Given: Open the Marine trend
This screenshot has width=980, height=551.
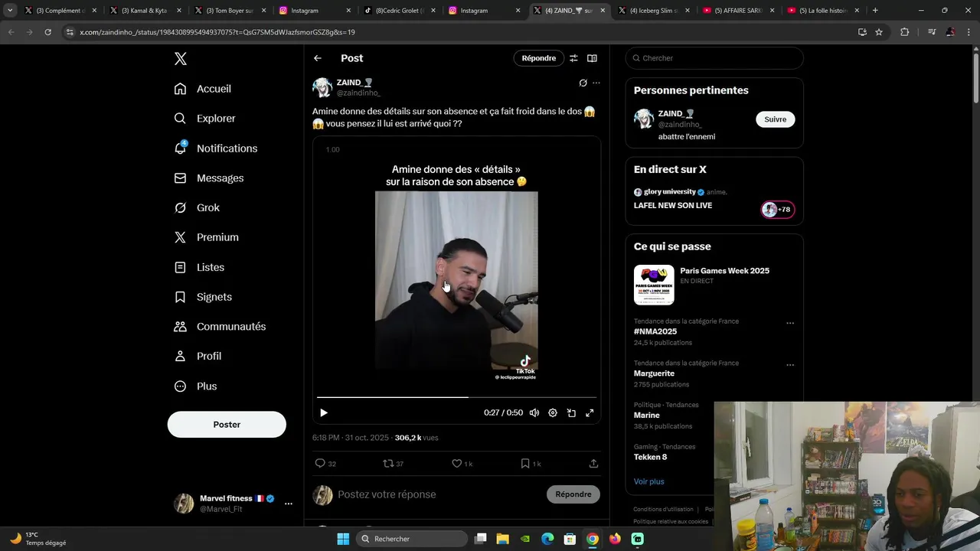Looking at the screenshot, I should [647, 416].
